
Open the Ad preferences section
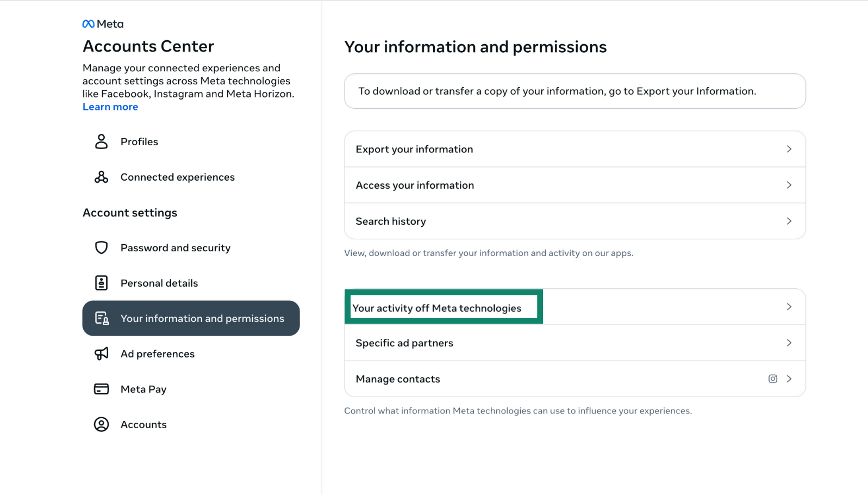pos(157,354)
